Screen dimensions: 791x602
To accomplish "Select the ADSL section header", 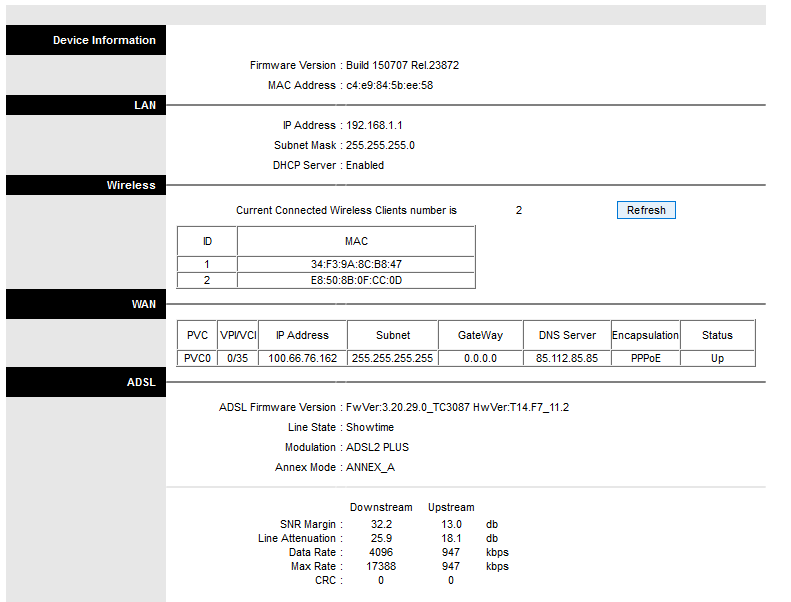I will click(86, 382).
